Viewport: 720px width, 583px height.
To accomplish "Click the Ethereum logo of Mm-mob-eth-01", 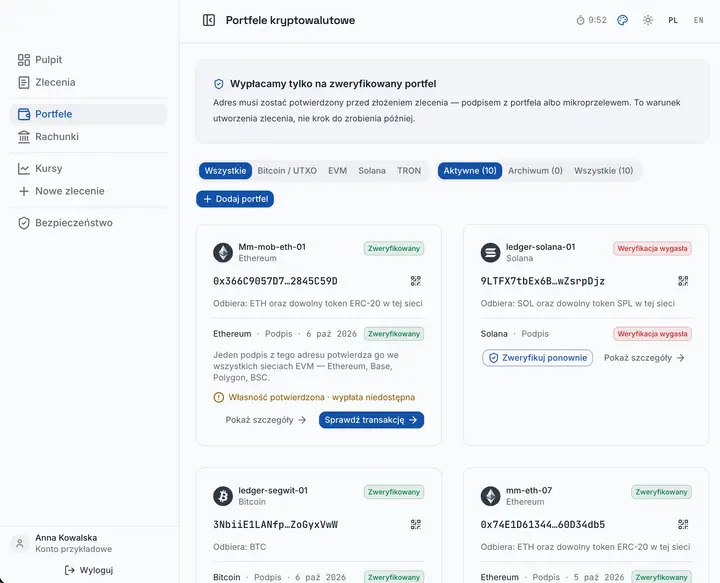I will (x=223, y=252).
